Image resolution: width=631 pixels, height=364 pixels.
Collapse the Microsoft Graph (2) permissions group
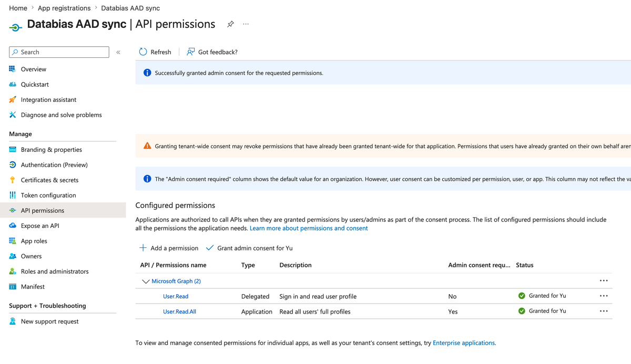[x=146, y=282]
